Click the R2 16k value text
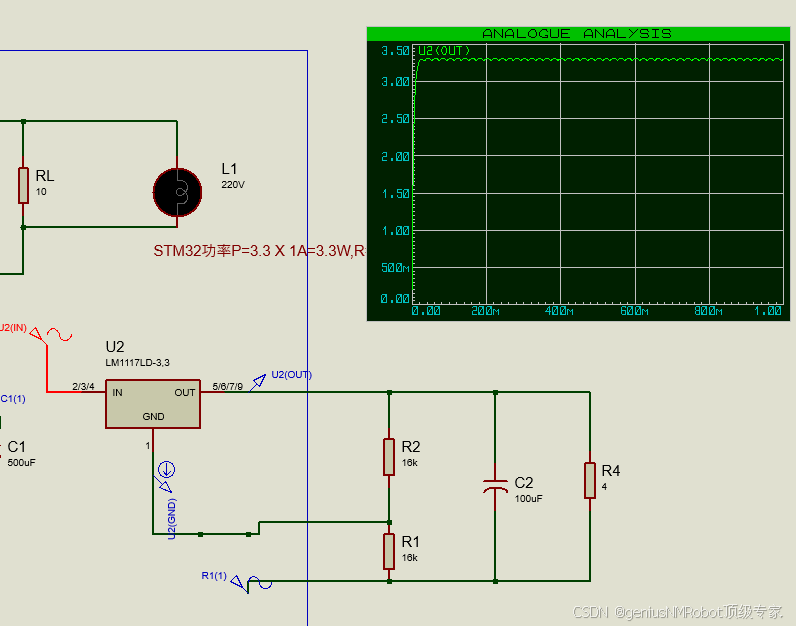The image size is (796, 626). (x=410, y=463)
